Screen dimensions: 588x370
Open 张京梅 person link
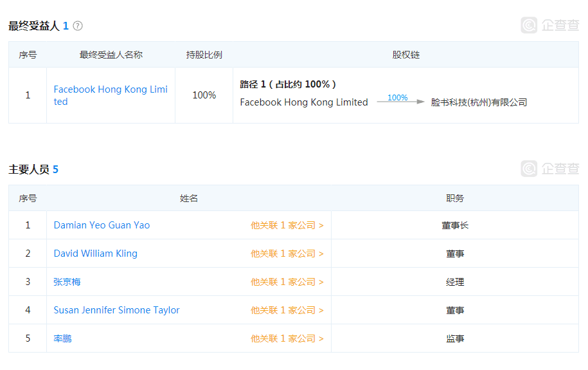[67, 282]
